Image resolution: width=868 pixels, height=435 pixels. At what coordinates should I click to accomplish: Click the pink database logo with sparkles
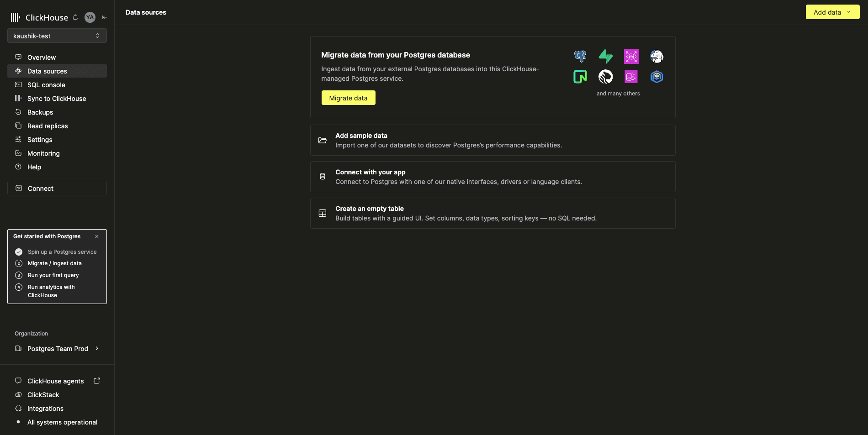click(631, 77)
